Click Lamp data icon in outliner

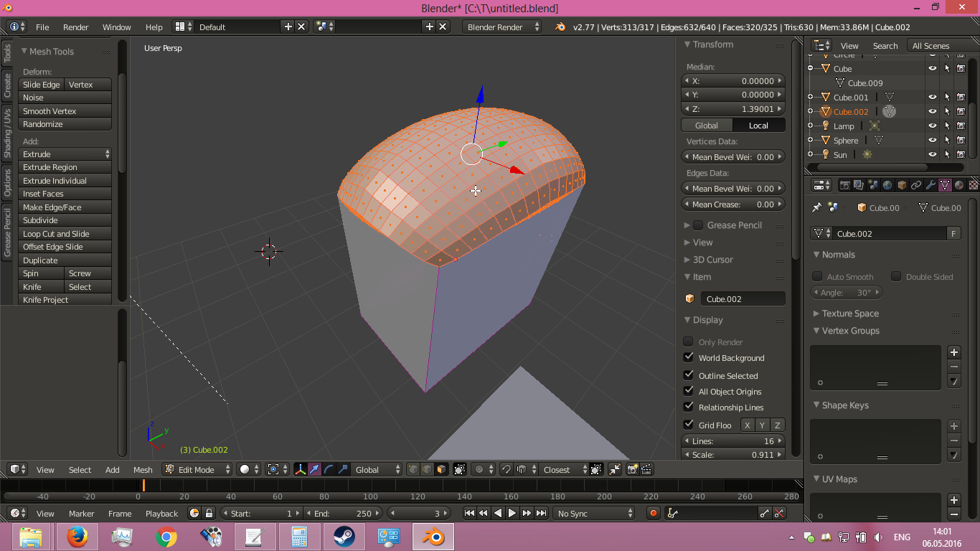pos(874,126)
